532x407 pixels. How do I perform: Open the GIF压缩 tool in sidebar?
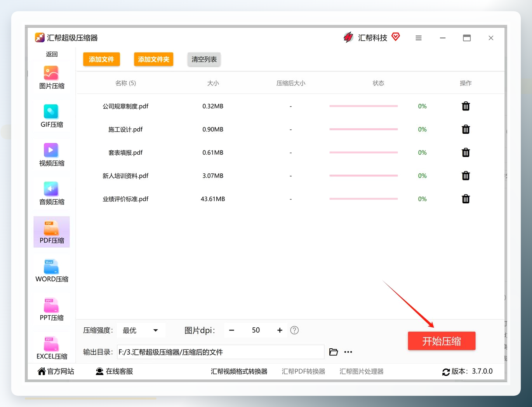pyautogui.click(x=52, y=116)
